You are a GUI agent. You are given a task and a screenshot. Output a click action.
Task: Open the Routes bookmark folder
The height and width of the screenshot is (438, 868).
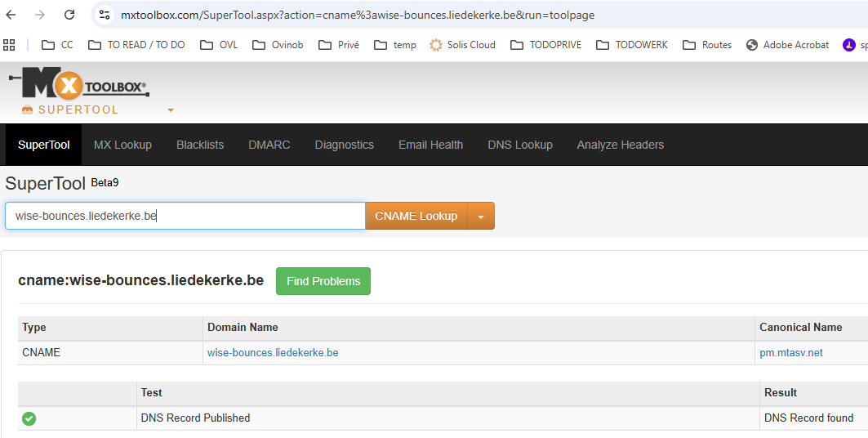707,45
